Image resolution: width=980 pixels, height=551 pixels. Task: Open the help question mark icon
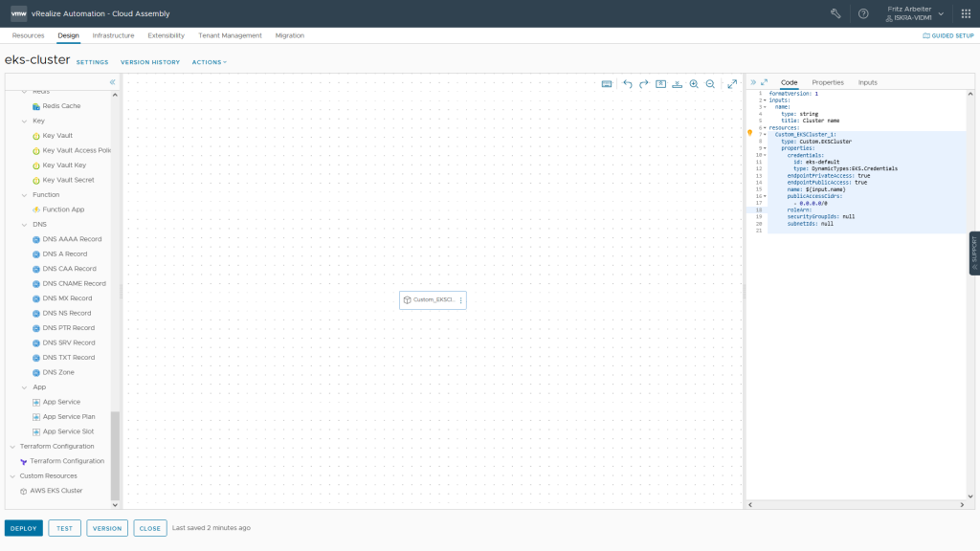click(x=863, y=13)
